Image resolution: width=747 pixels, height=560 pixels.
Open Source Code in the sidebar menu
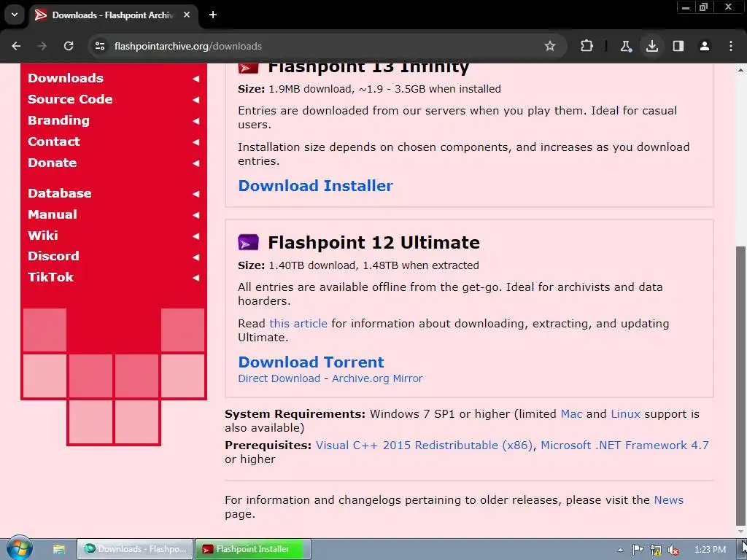click(70, 99)
